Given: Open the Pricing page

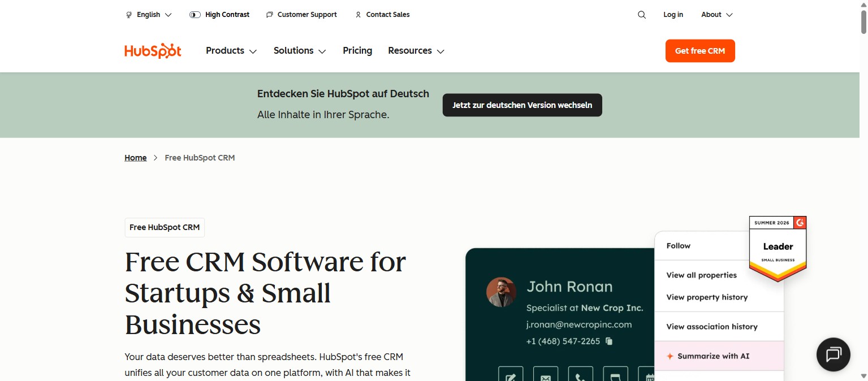Looking at the screenshot, I should coord(357,51).
